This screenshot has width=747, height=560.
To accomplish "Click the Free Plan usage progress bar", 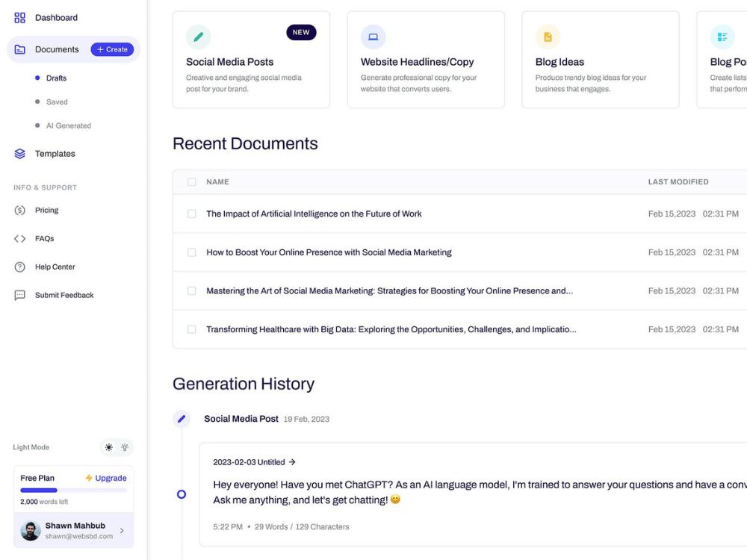I will 74,490.
